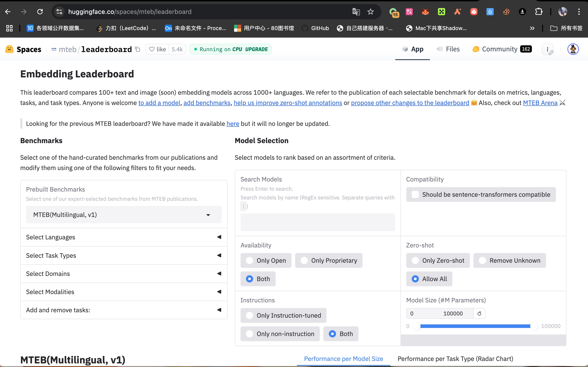Open site information icon in address bar
Image resolution: width=588 pixels, height=367 pixels.
(59, 12)
